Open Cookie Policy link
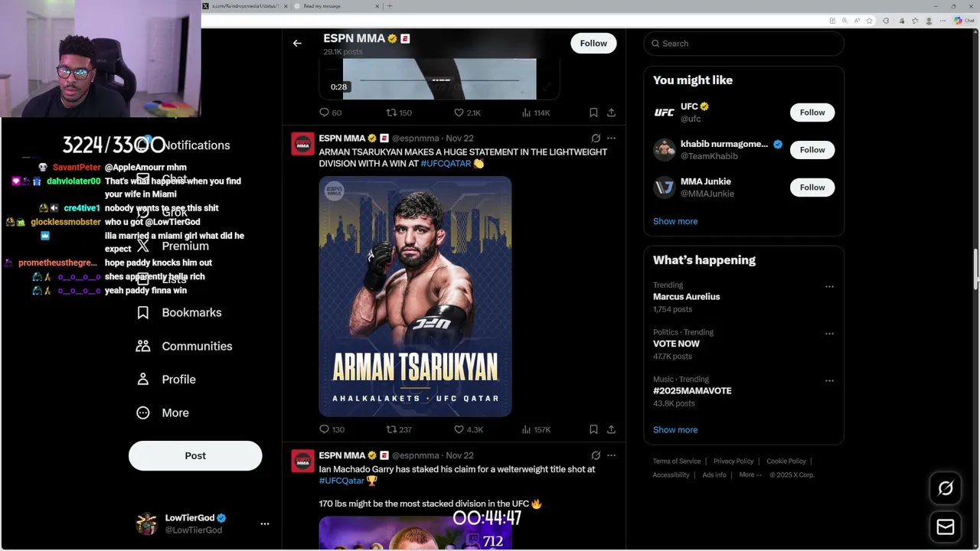Screen dimensions: 980x551 coord(786,461)
